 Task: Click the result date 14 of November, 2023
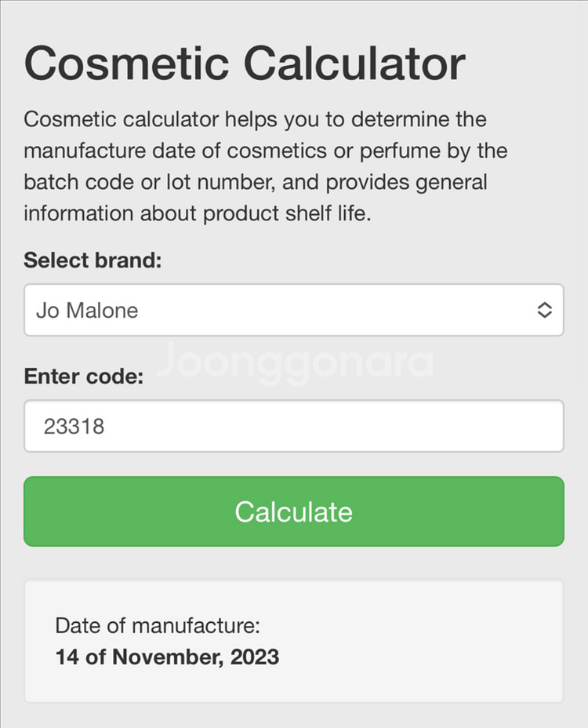tap(167, 657)
